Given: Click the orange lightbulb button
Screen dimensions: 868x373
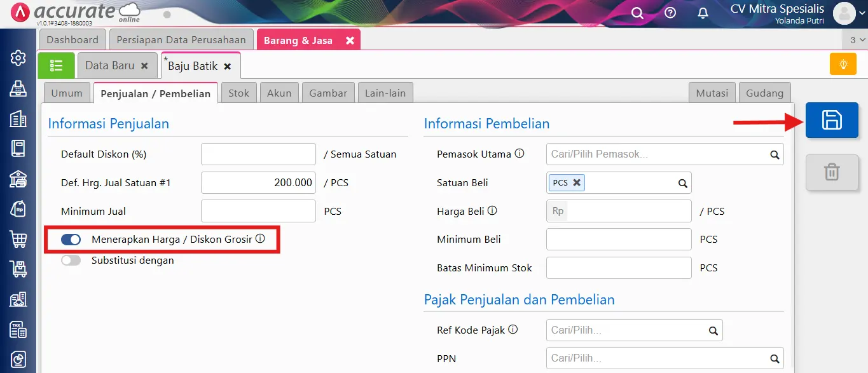Looking at the screenshot, I should coord(843,64).
